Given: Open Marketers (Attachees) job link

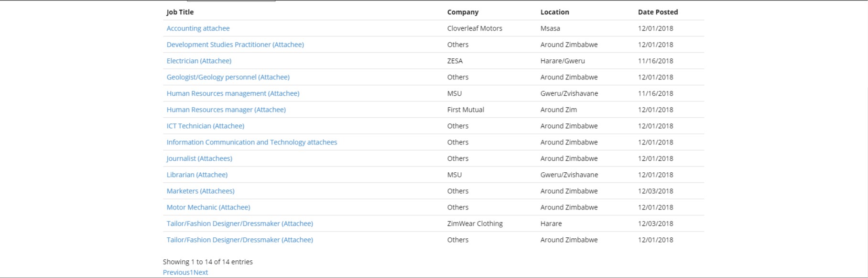Looking at the screenshot, I should (x=200, y=191).
